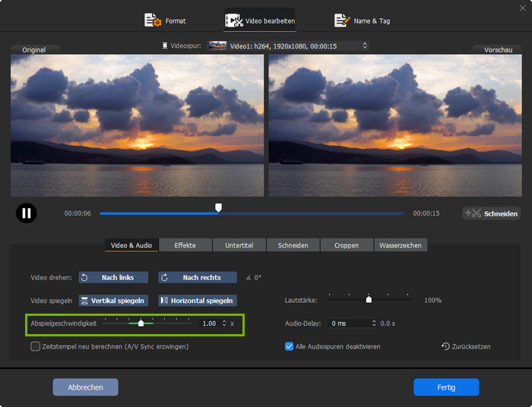Click the Lautstärke volume slider handle
Image resolution: width=532 pixels, height=407 pixels.
(369, 299)
